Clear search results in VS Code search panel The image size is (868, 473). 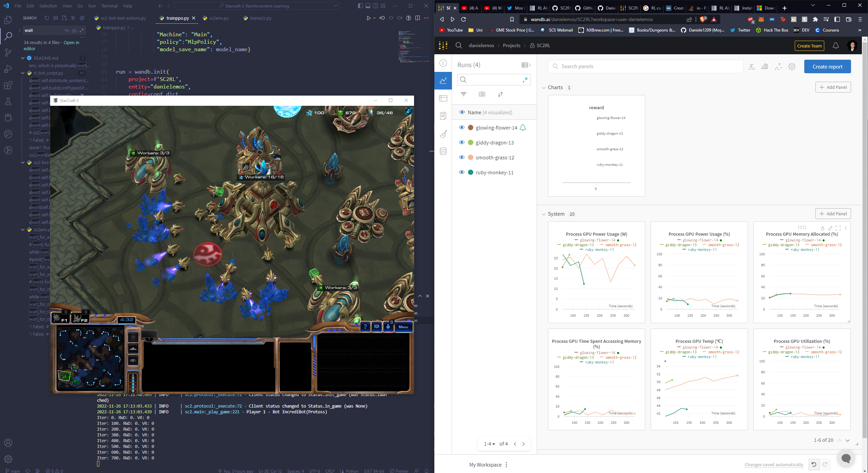coord(56,18)
